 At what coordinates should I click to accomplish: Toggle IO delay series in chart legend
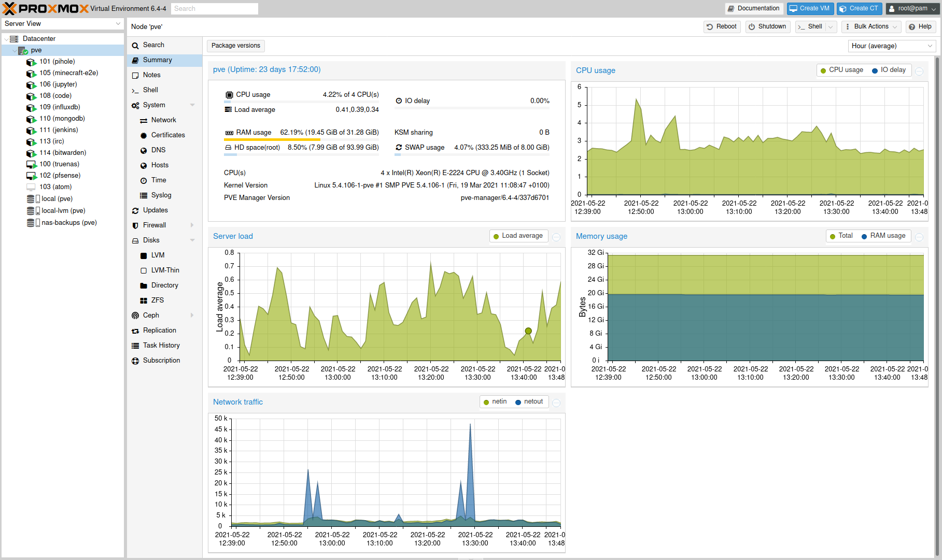coord(889,70)
